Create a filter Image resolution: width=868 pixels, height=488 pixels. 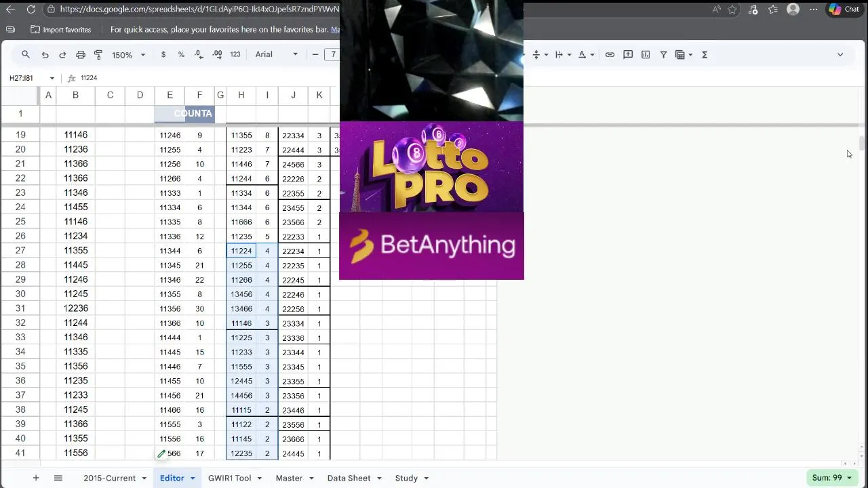click(663, 54)
